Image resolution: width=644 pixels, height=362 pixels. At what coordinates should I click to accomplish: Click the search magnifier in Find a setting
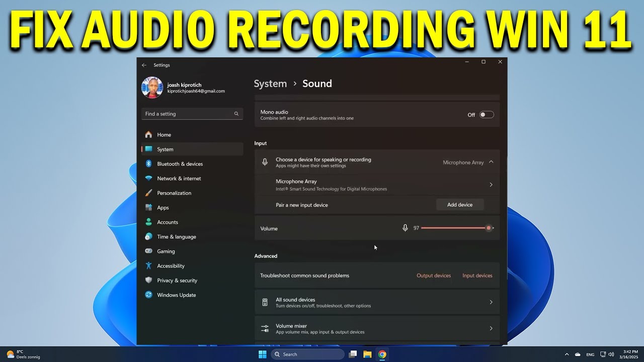236,114
